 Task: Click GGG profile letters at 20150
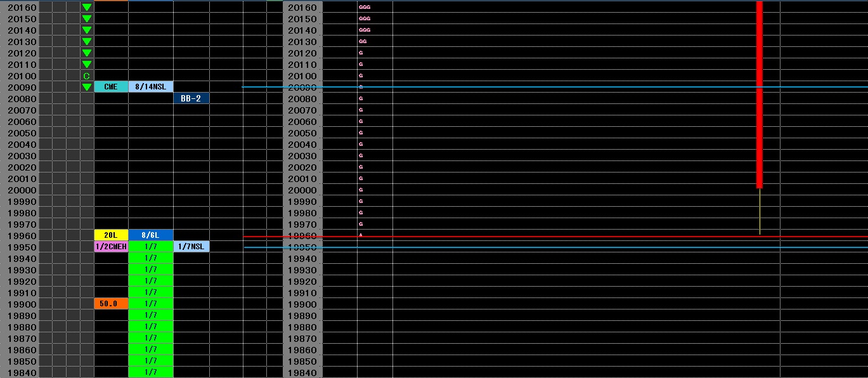365,19
